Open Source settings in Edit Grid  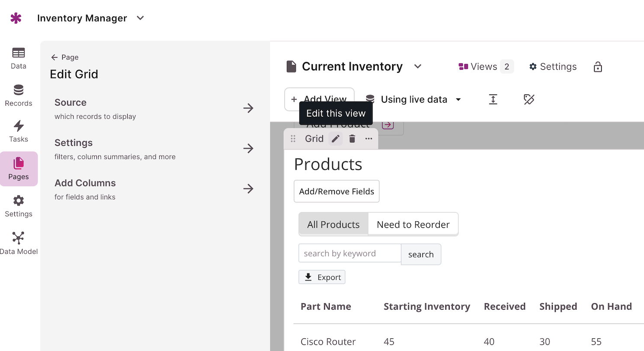(x=154, y=108)
